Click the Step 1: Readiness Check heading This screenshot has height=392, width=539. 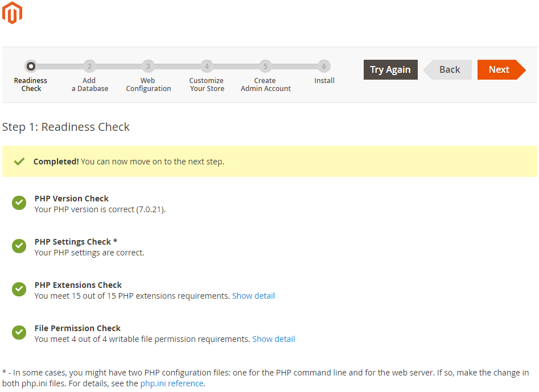click(x=66, y=127)
